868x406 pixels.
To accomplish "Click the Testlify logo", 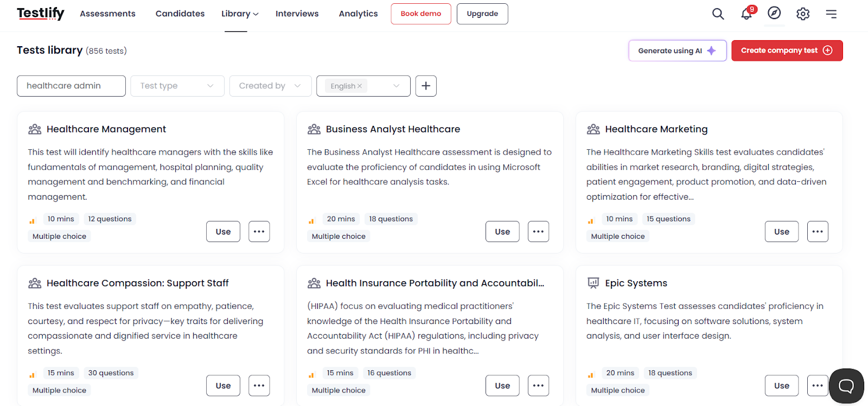I will click(41, 13).
